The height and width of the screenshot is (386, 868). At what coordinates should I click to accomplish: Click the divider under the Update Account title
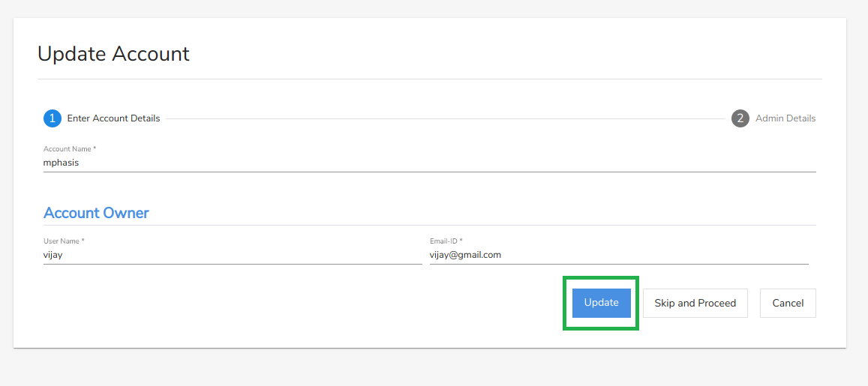(429, 79)
